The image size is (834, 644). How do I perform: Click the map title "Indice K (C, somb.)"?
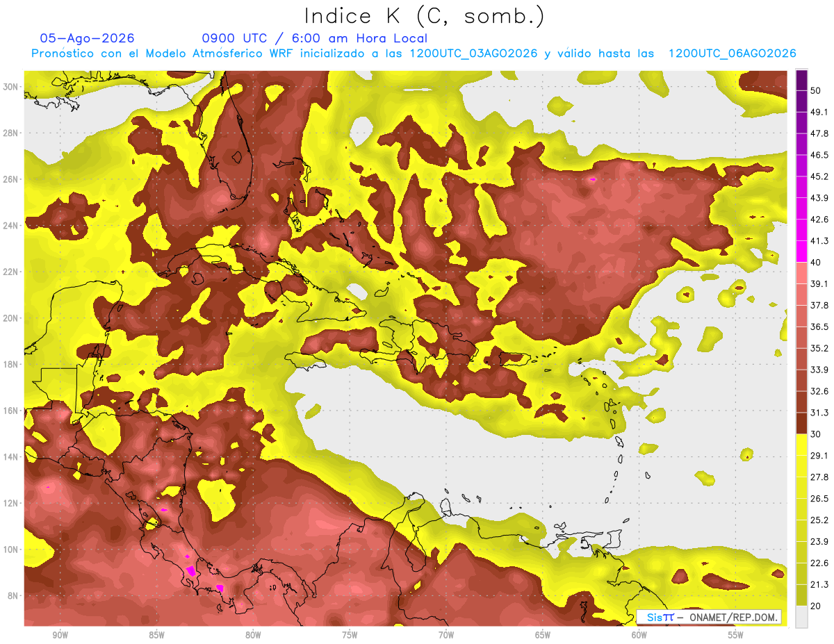click(424, 15)
